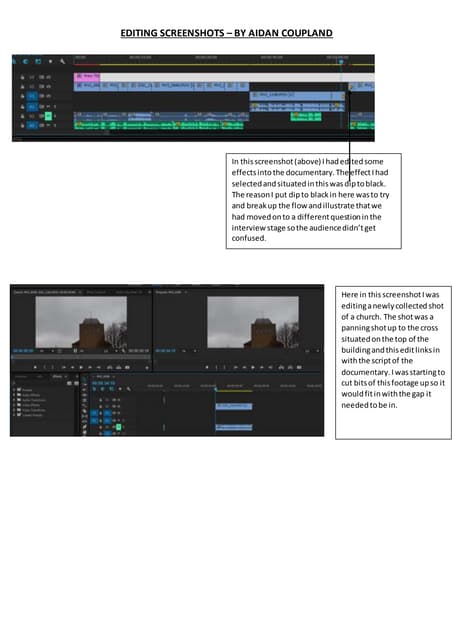Click the Insert button in Source monitor
The height and width of the screenshot is (640, 453).
[109, 367]
